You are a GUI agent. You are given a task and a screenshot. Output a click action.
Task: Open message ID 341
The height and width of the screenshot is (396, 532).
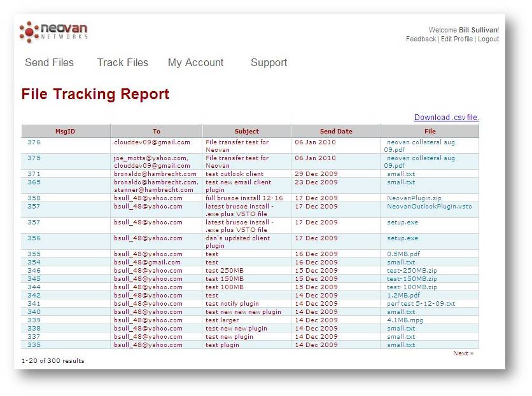[34, 303]
